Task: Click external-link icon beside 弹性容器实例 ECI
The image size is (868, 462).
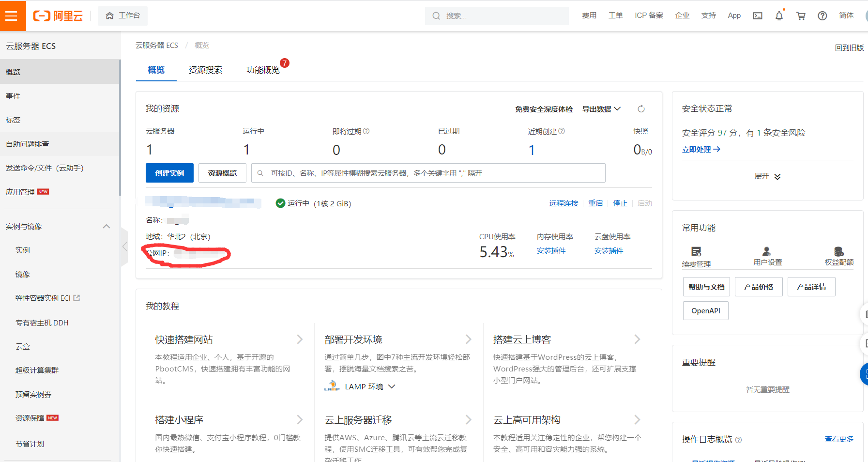Action: (76, 298)
